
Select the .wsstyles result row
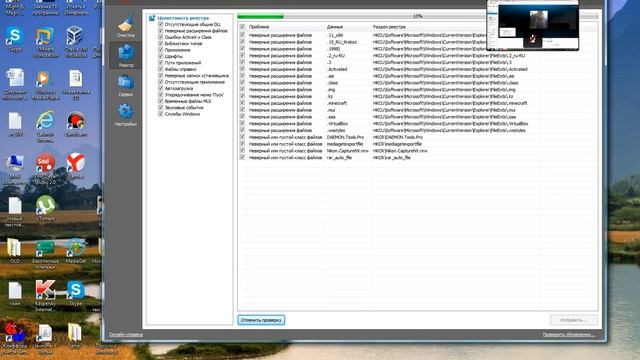(x=418, y=130)
